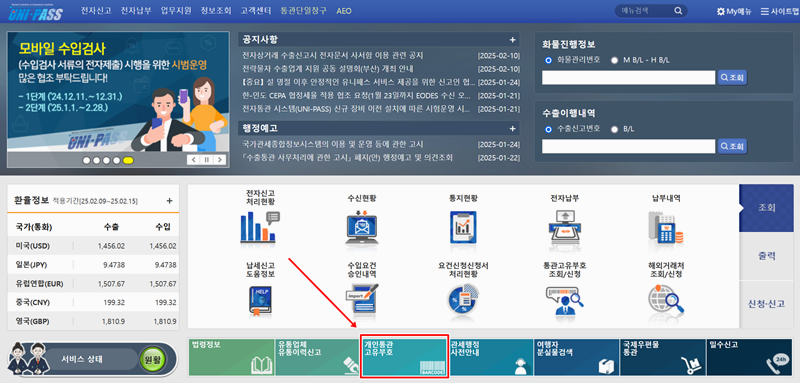
Task: Click 수출이행내역 number input field
Action: (x=629, y=146)
